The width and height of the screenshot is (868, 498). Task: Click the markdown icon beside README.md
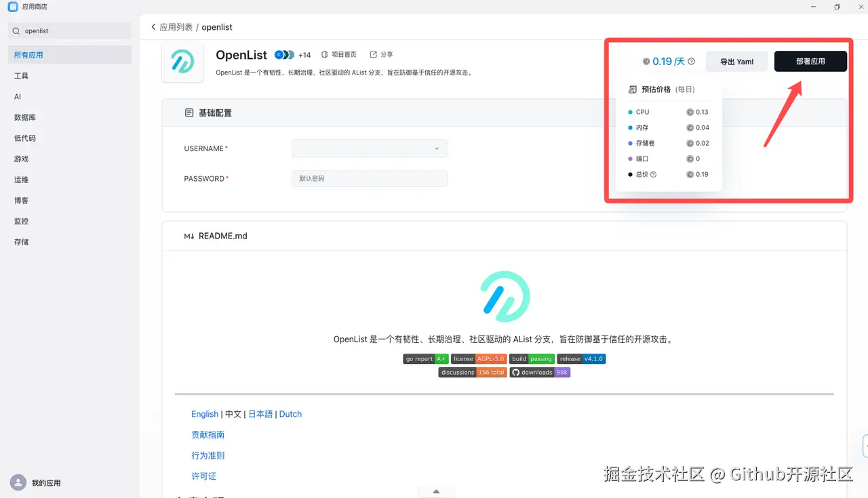189,236
